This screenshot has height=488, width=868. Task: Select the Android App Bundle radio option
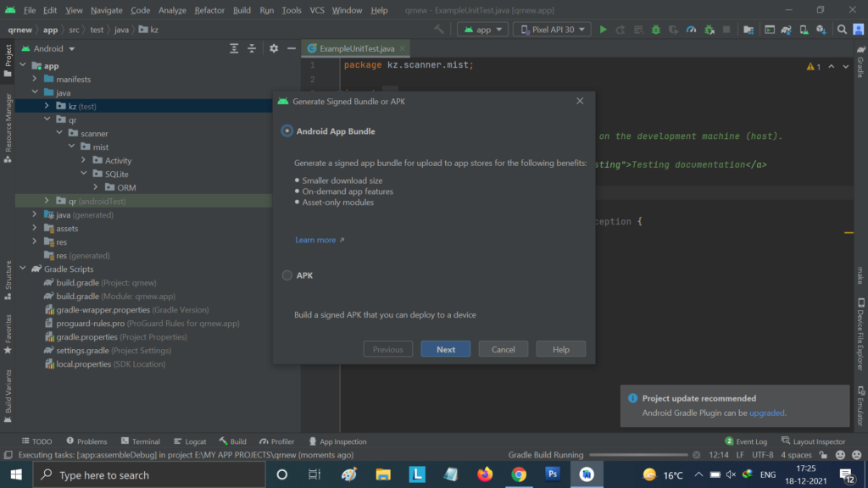[287, 131]
